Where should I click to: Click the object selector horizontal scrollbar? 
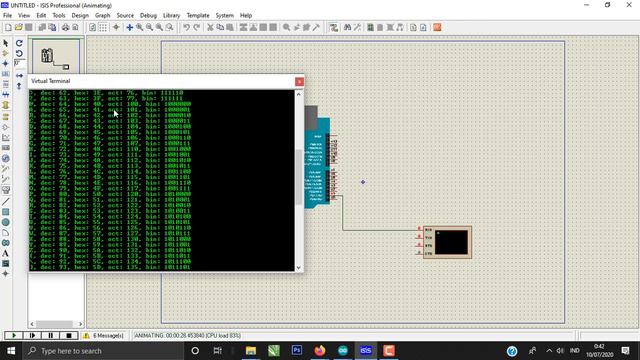(x=56, y=324)
